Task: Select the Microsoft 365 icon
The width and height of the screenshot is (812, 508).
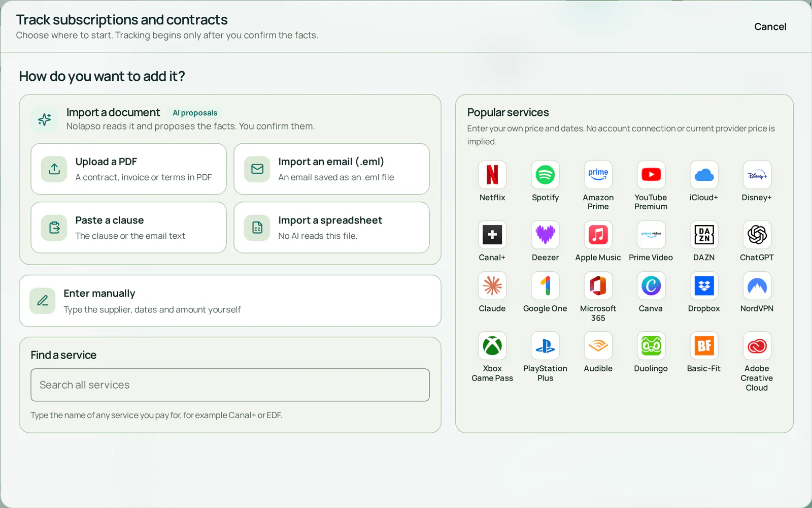Action: coord(598,285)
